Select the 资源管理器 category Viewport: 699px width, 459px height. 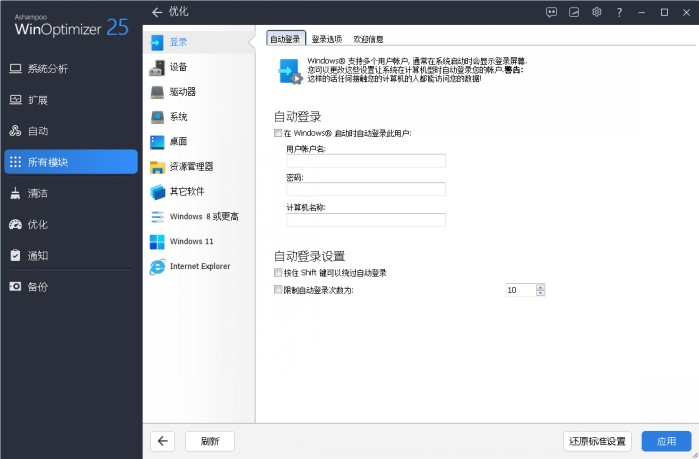[x=199, y=167]
